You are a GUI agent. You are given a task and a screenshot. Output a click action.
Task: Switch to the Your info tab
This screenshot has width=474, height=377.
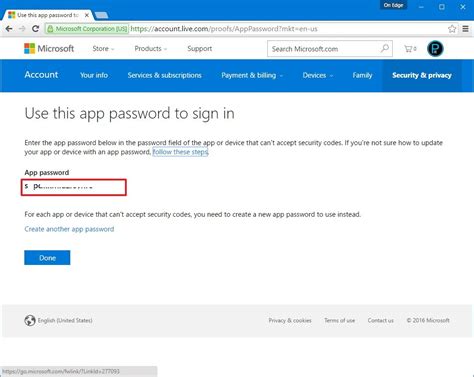(94, 75)
